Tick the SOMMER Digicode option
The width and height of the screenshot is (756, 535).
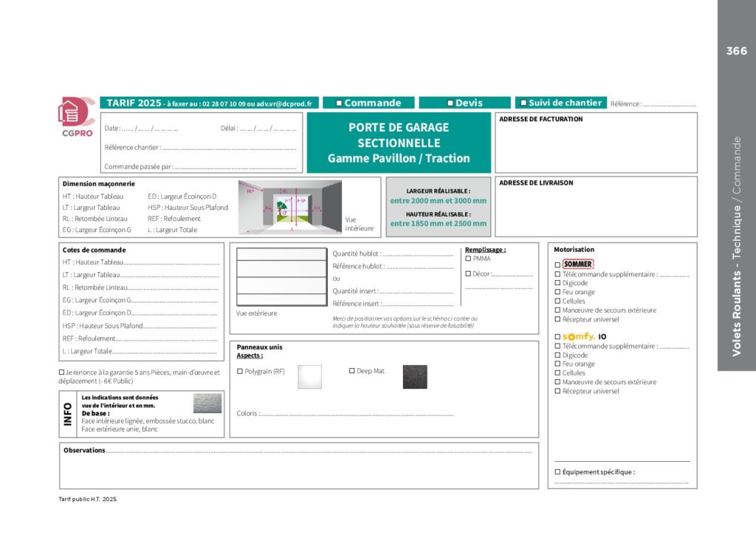(557, 283)
